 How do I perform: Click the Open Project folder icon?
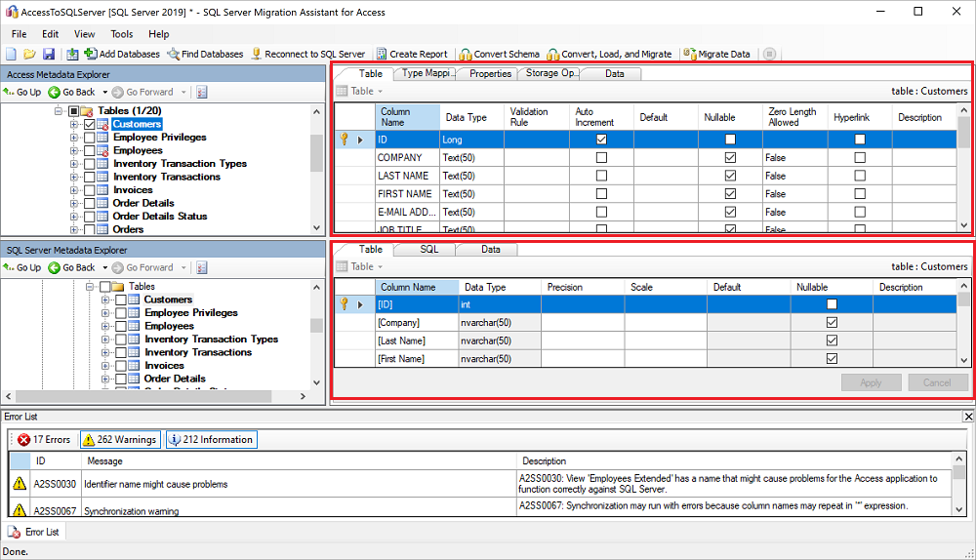pyautogui.click(x=29, y=54)
